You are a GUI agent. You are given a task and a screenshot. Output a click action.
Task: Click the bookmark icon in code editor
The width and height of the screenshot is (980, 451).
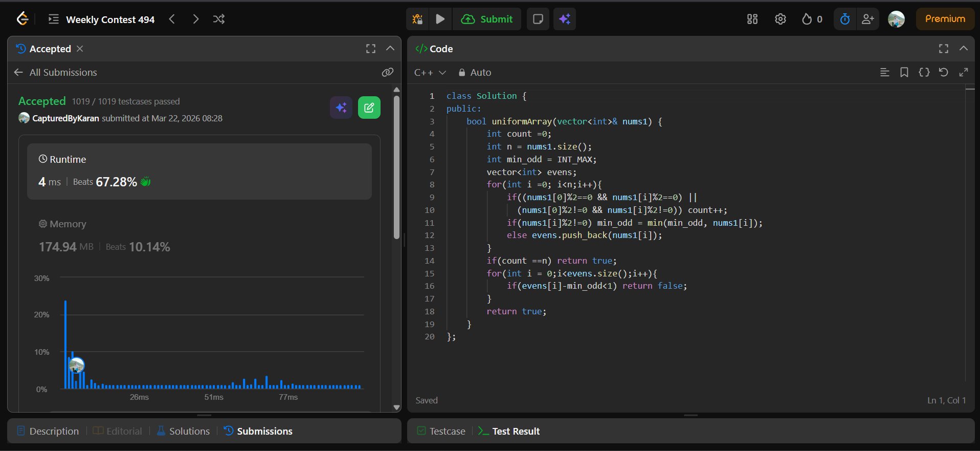[x=904, y=72]
